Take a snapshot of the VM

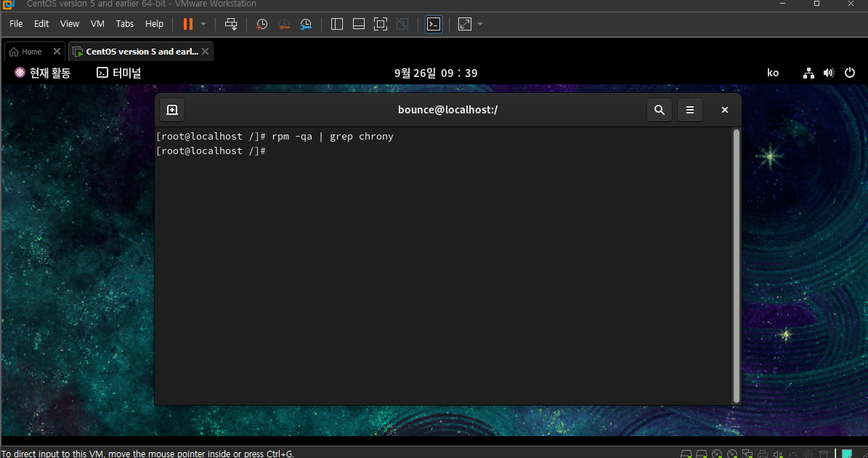261,24
